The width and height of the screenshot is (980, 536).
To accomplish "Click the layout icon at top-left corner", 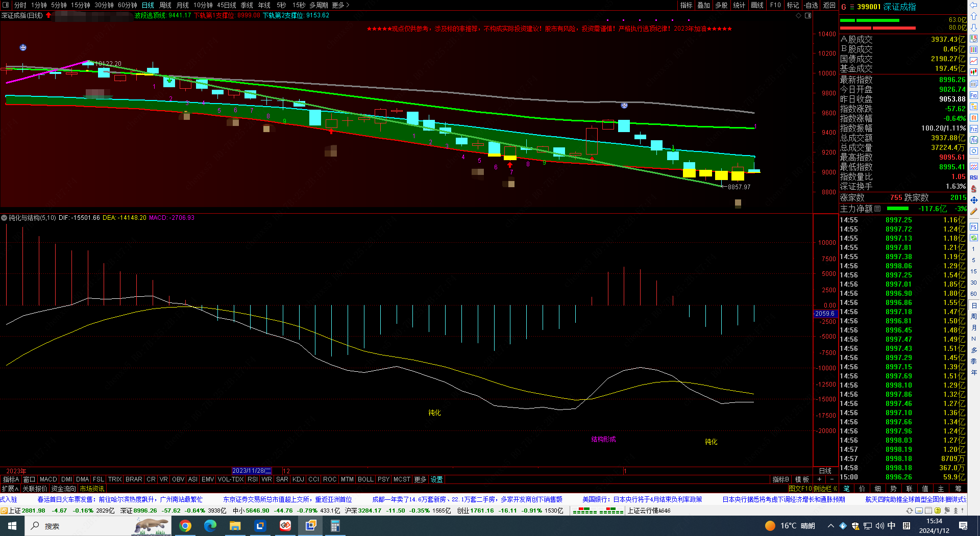I will pyautogui.click(x=6, y=5).
